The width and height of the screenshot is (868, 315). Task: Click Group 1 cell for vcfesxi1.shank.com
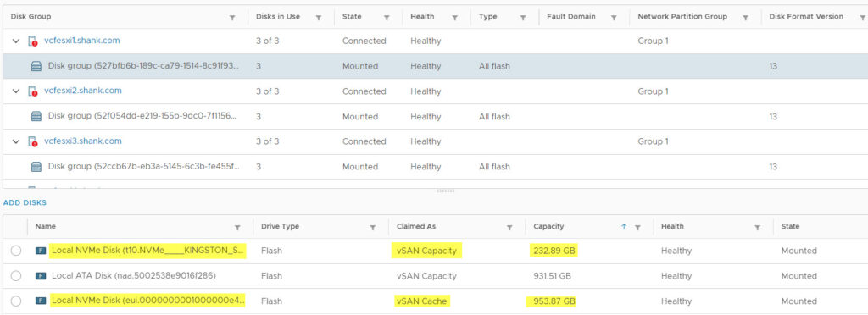pos(653,41)
